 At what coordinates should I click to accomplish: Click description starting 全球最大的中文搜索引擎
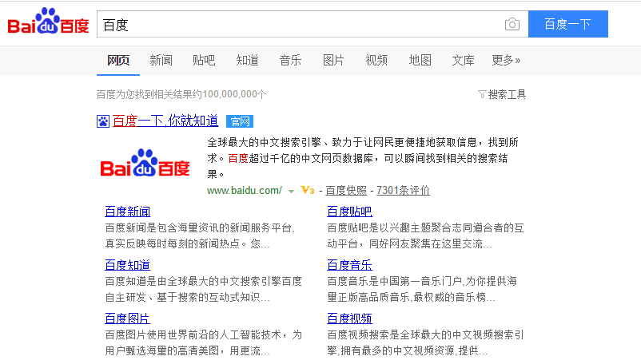(363, 158)
